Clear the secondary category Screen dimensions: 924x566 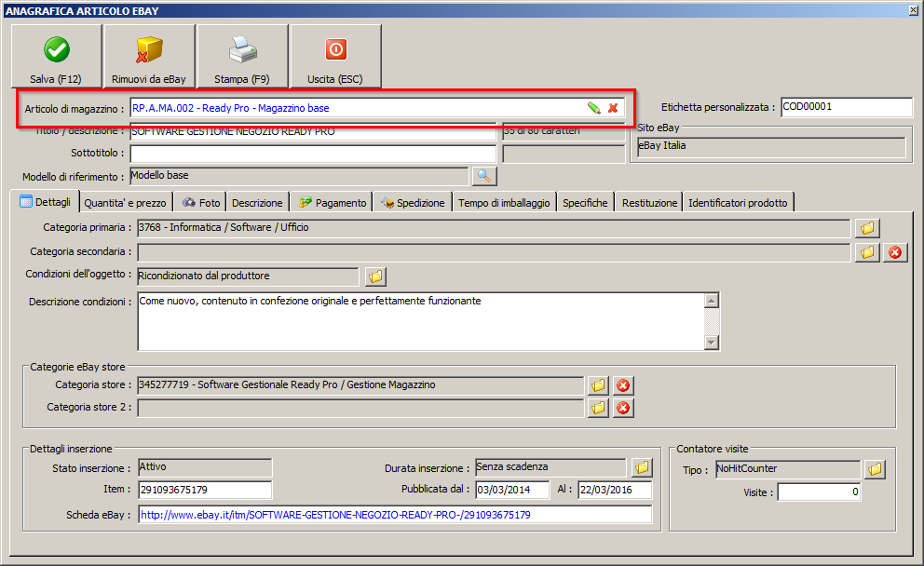(895, 252)
